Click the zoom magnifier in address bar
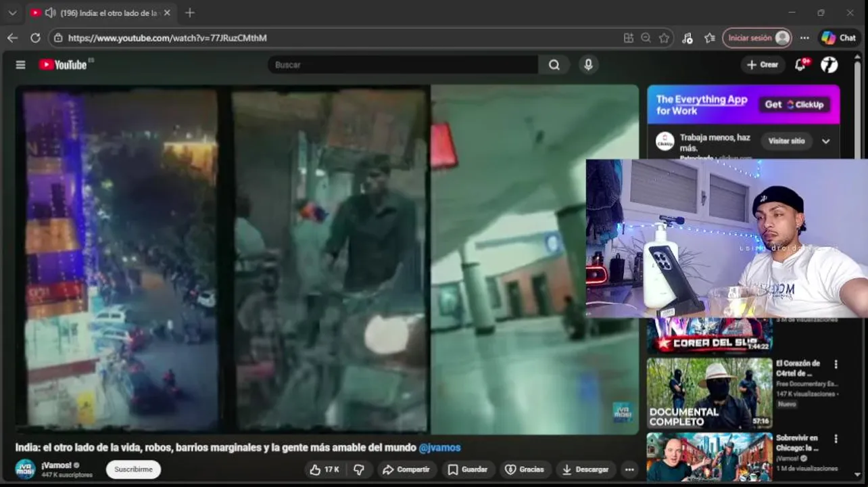Screen dimensions: 868x487 pyautogui.click(x=646, y=38)
